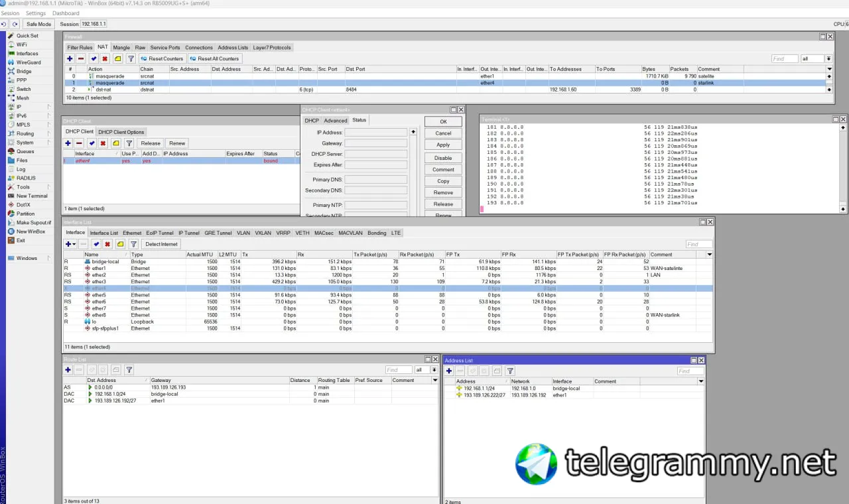The height and width of the screenshot is (504, 849).
Task: Open the Settings menu
Action: (x=36, y=13)
